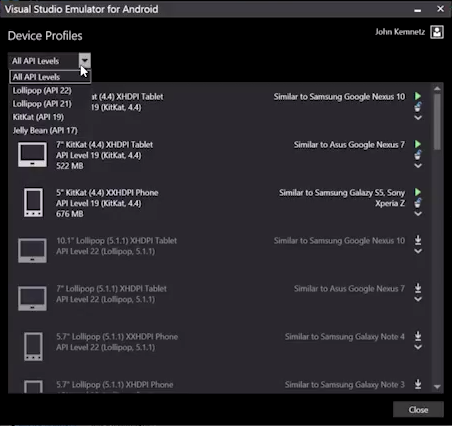Run the 5" KitKat XXHDPI Phone emulator
Screen dimensions: 452x426
click(x=418, y=192)
